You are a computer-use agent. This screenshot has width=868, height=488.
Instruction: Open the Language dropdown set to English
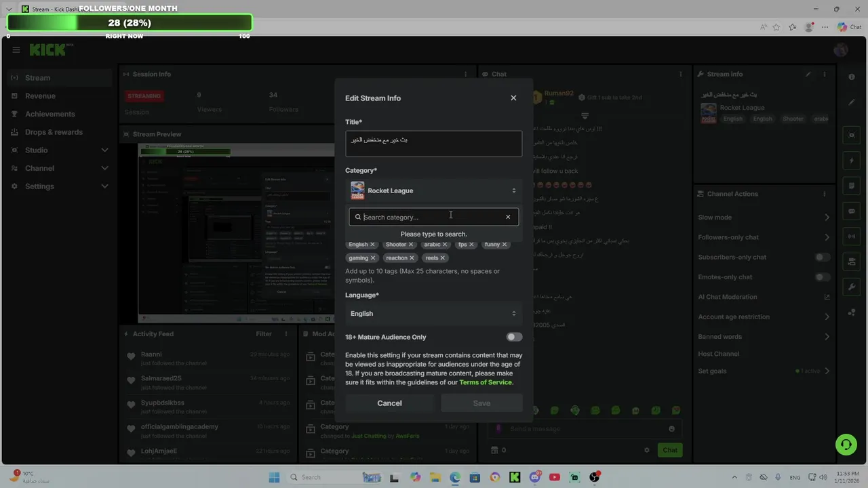point(433,313)
